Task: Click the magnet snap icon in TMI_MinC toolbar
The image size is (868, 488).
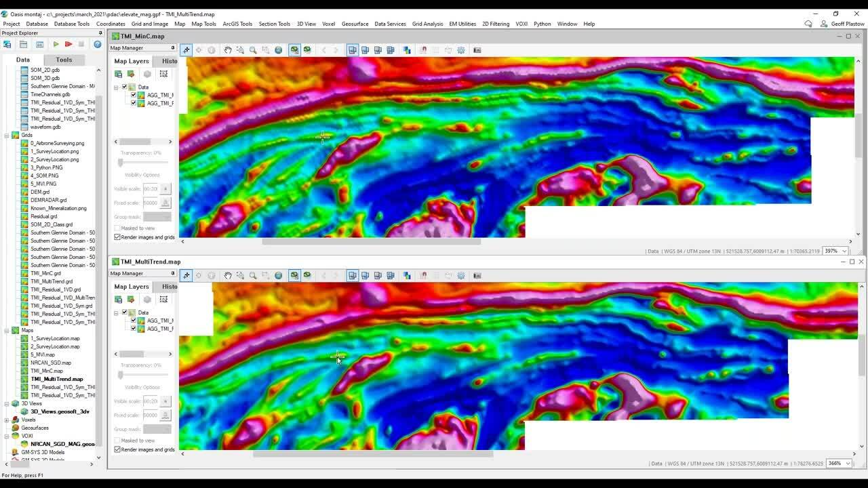Action: coord(423,49)
